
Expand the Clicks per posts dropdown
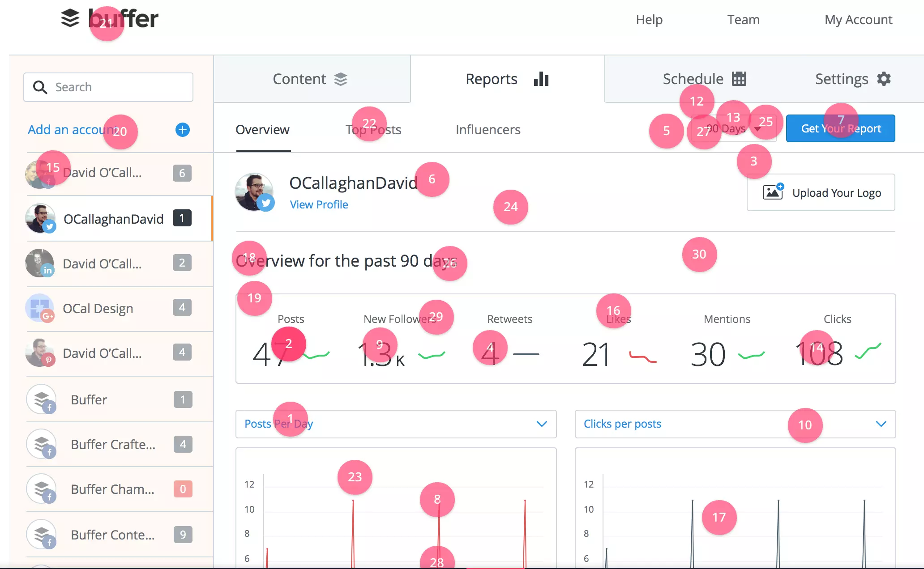point(735,424)
